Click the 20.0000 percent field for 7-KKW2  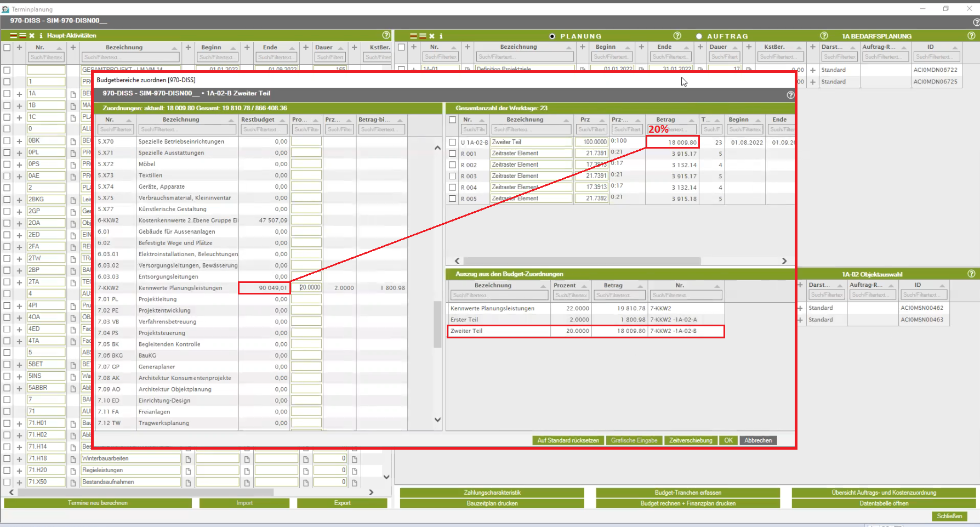pos(307,287)
